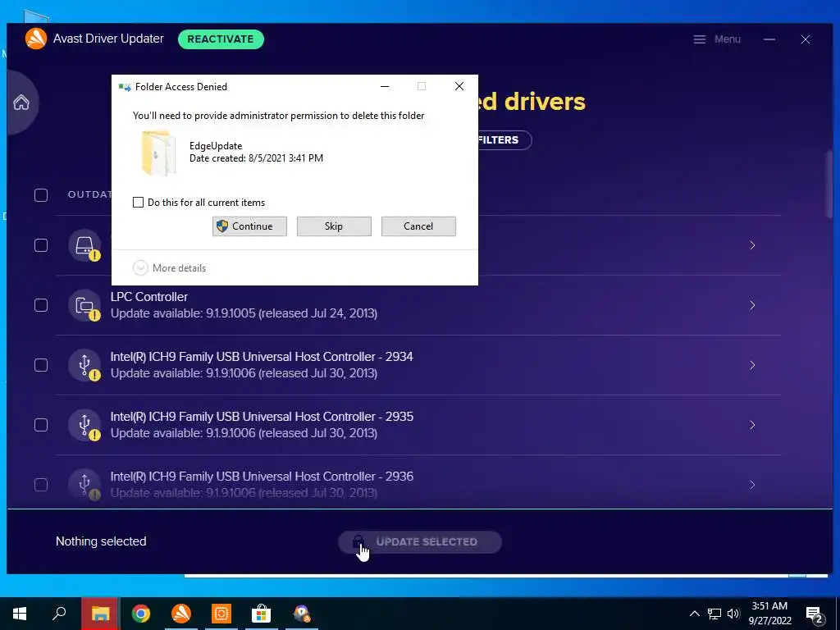Click 'LPC Controller' driver name
Image resolution: width=840 pixels, height=630 pixels.
tap(149, 297)
